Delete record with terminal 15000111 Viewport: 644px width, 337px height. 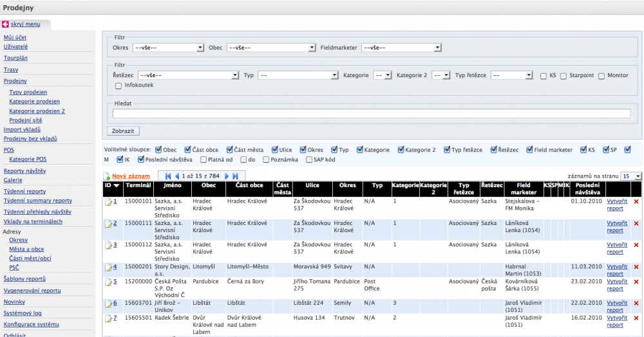point(636,224)
